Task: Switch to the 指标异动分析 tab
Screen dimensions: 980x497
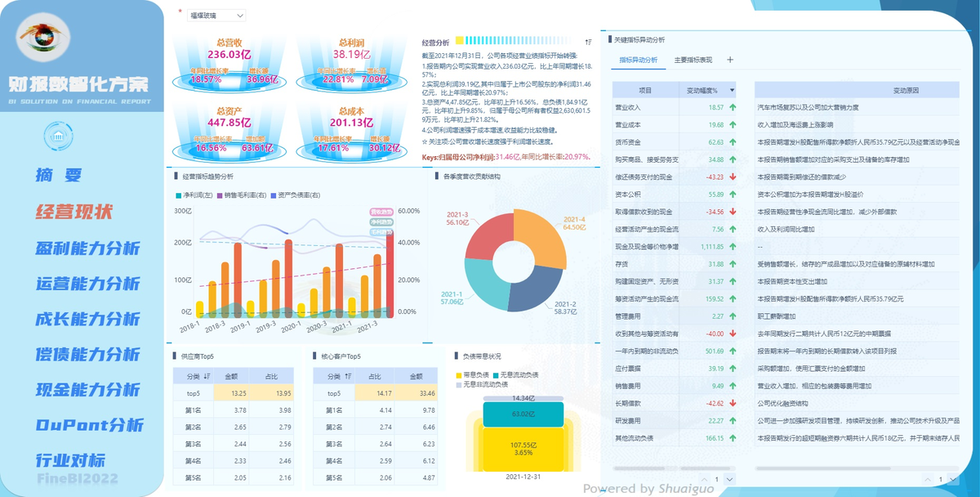Action: coord(639,60)
